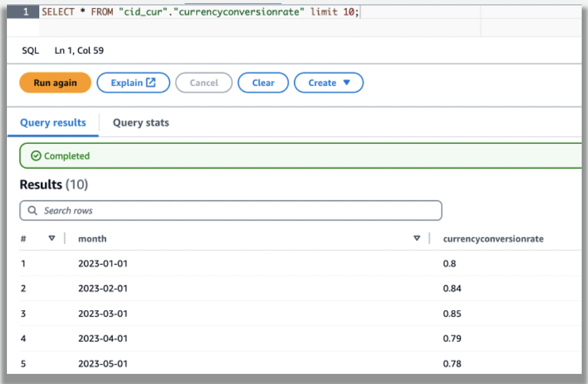Click the Completed status check icon
The image size is (588, 384).
tap(36, 156)
